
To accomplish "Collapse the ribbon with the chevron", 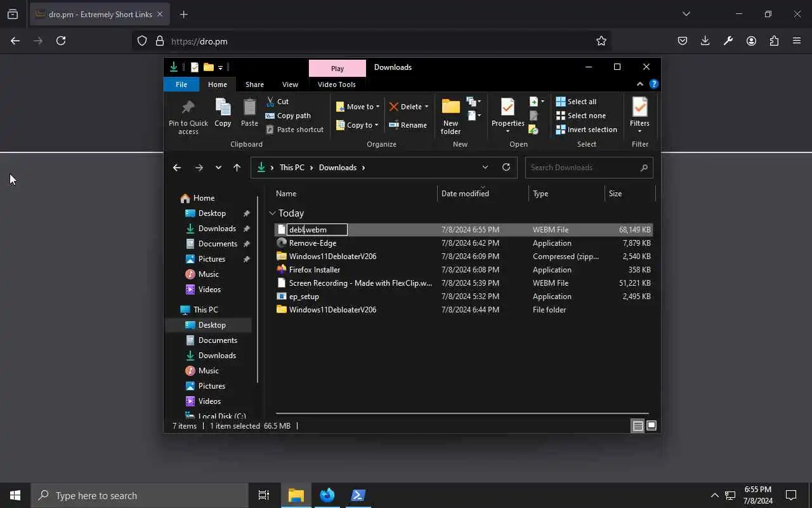I will (x=639, y=84).
